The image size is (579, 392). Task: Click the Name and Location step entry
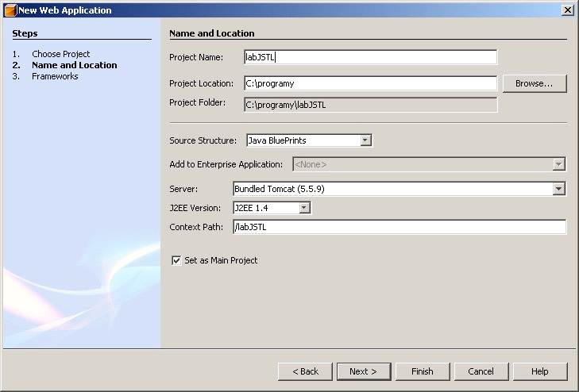[74, 65]
